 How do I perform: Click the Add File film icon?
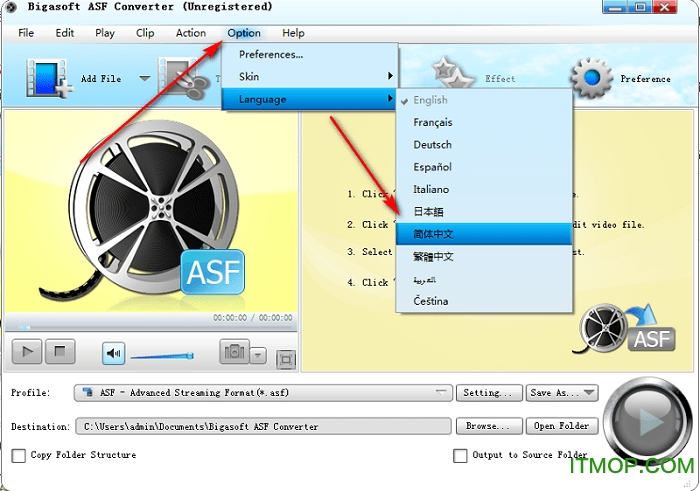click(x=45, y=78)
